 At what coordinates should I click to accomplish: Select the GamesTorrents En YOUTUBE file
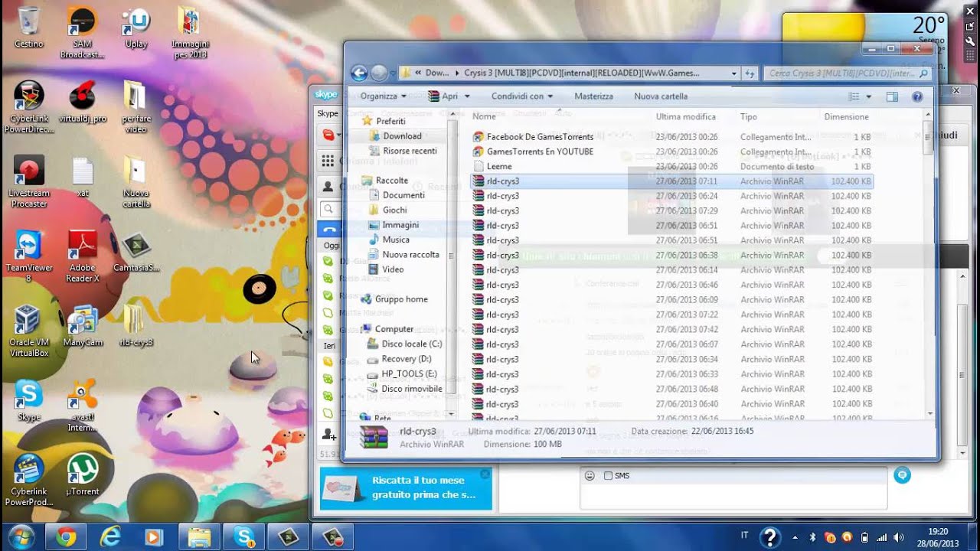[540, 152]
